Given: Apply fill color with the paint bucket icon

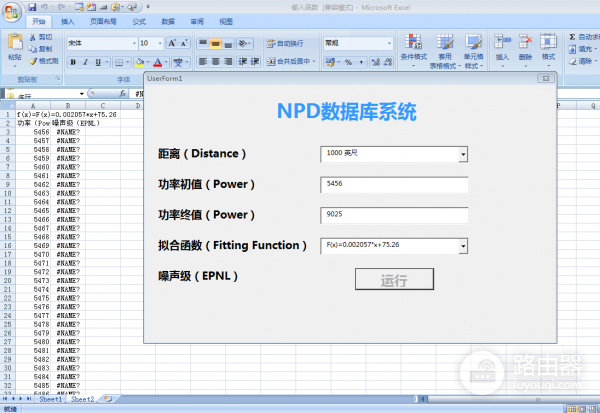Looking at the screenshot, I should point(140,62).
